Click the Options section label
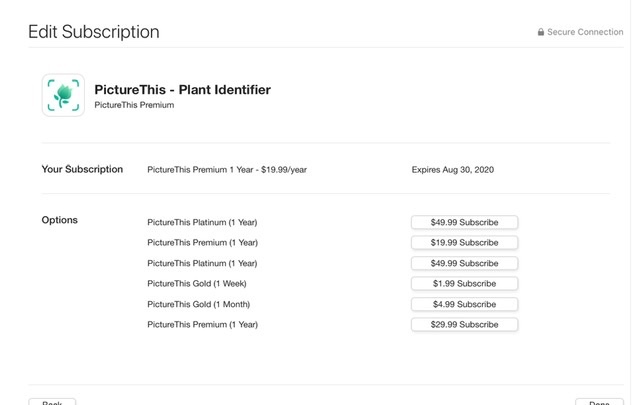640x405 pixels. (59, 220)
